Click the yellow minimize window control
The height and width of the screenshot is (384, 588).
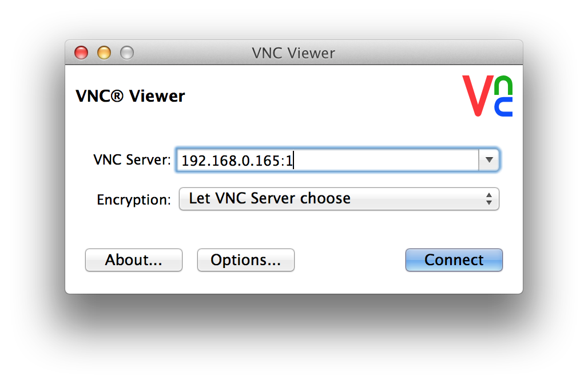[x=104, y=52]
